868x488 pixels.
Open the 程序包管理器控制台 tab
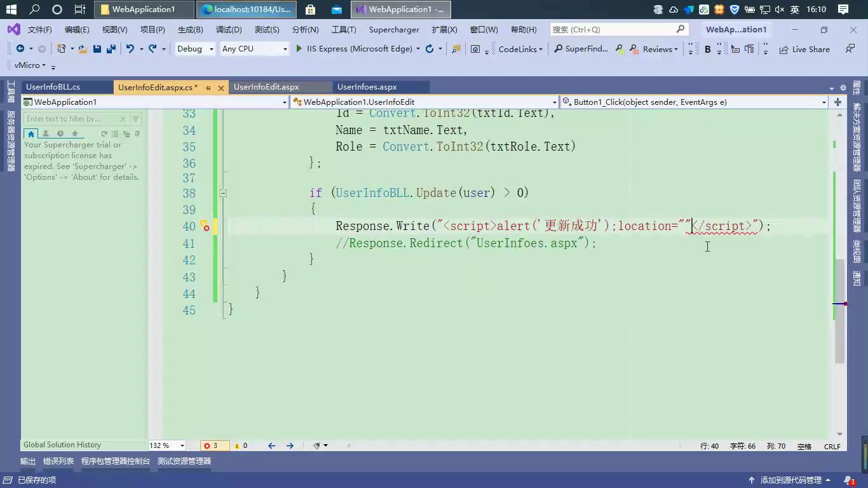116,461
